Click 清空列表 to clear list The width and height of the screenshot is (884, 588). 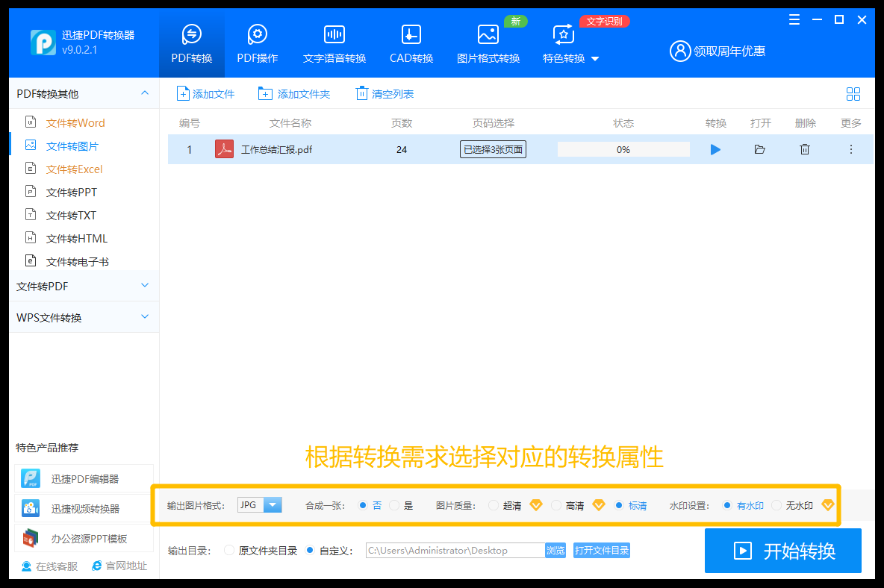pos(385,94)
